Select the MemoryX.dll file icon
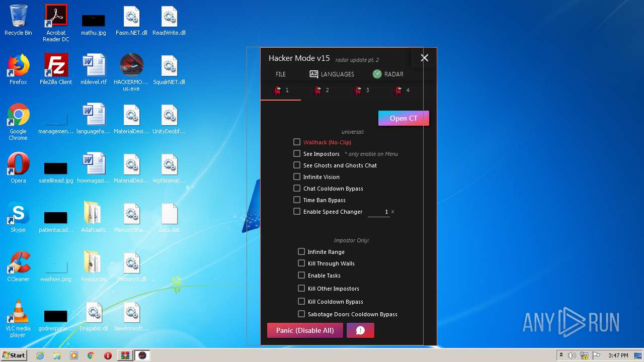This screenshot has width=644, height=362. coord(131,267)
